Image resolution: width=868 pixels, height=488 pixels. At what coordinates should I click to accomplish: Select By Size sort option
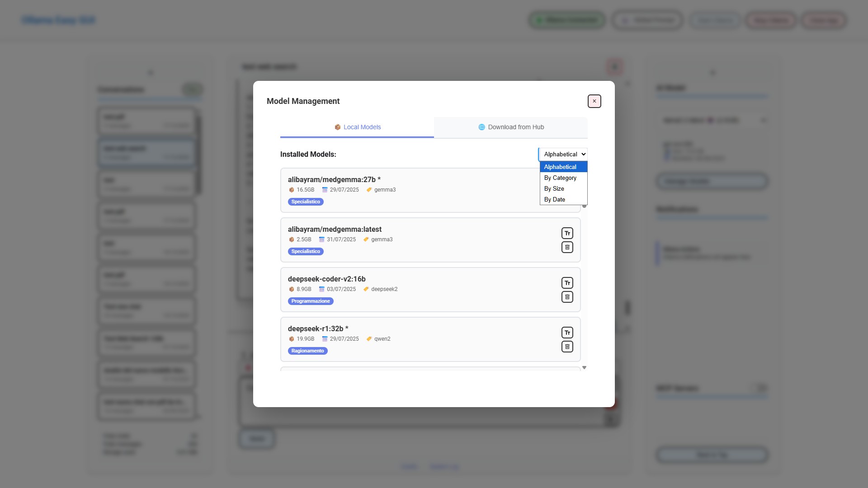tap(554, 188)
